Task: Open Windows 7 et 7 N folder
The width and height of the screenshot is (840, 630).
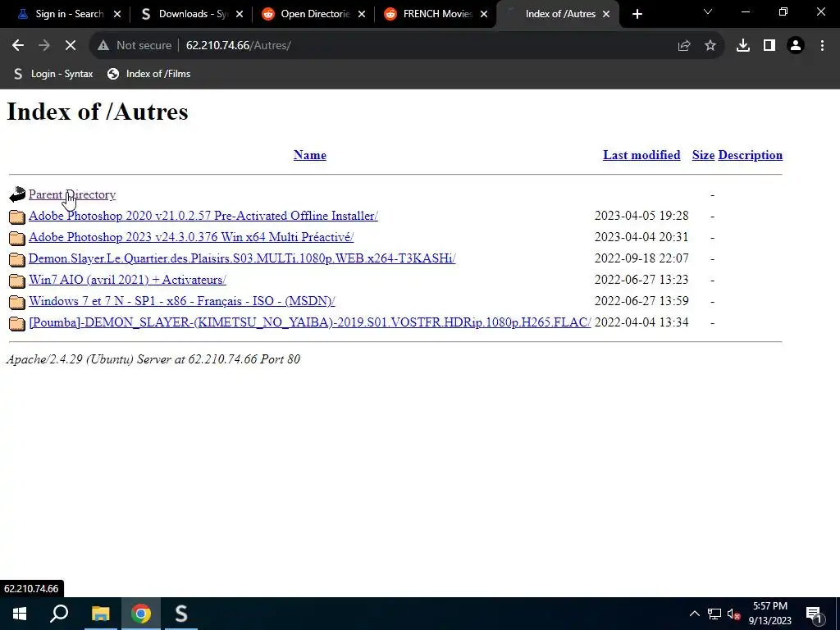Action: (x=181, y=301)
